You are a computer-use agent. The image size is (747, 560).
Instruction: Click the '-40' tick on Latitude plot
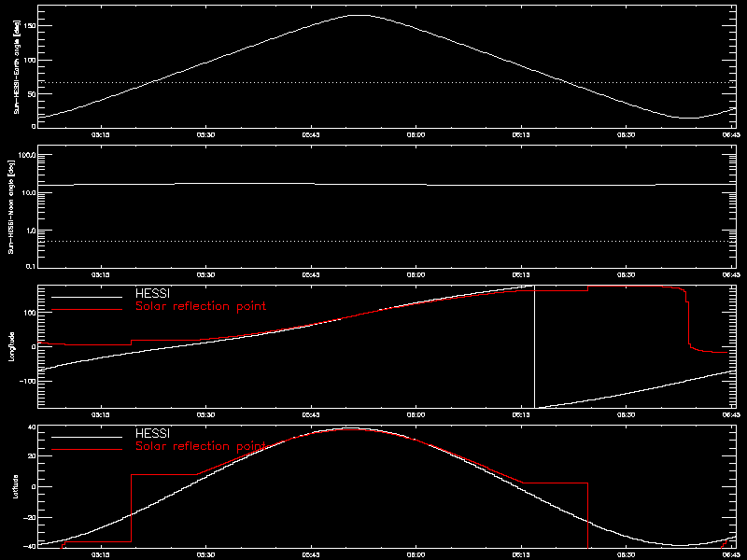click(30, 546)
